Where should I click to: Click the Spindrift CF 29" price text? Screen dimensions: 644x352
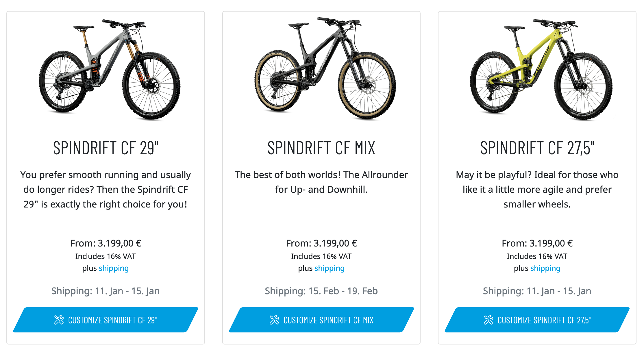pos(106,243)
